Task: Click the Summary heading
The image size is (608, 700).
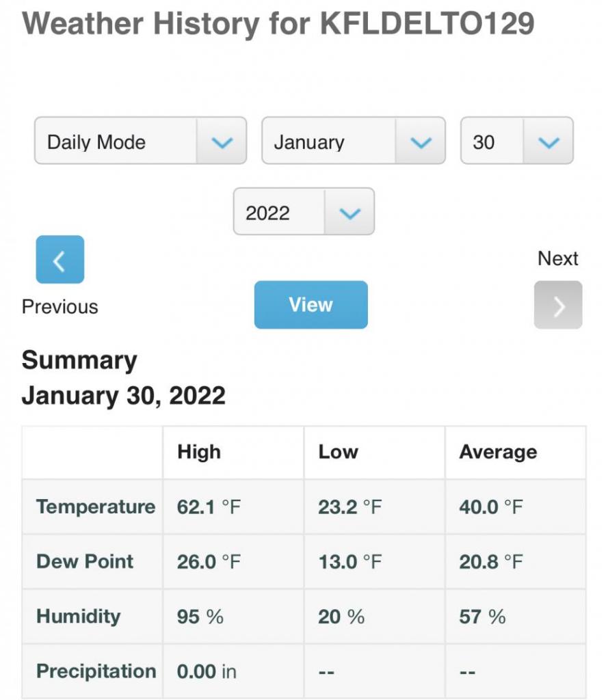Action: pos(79,360)
